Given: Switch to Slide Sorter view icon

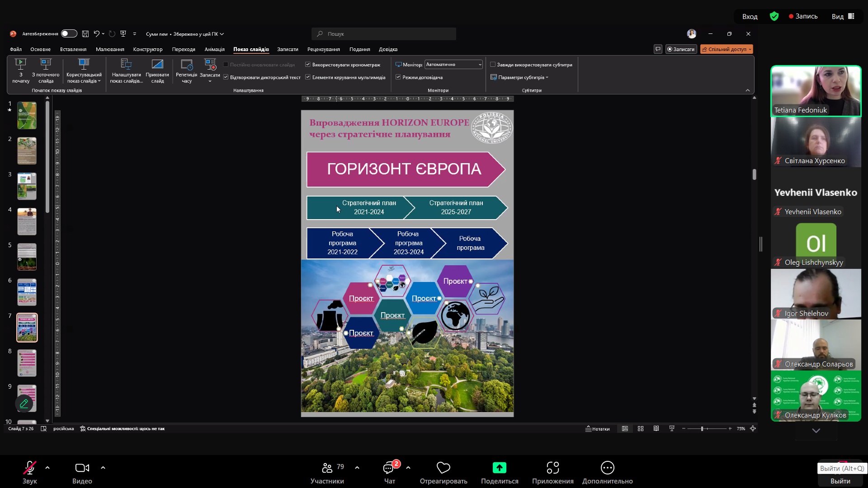Looking at the screenshot, I should click(641, 429).
